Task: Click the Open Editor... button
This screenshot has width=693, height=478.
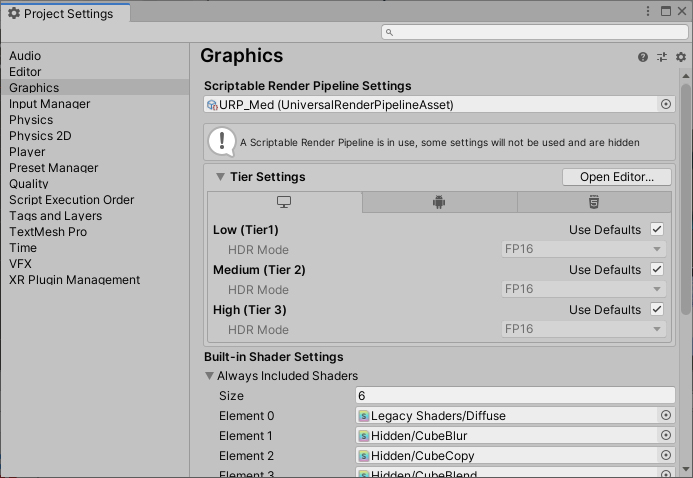Action: 617,177
